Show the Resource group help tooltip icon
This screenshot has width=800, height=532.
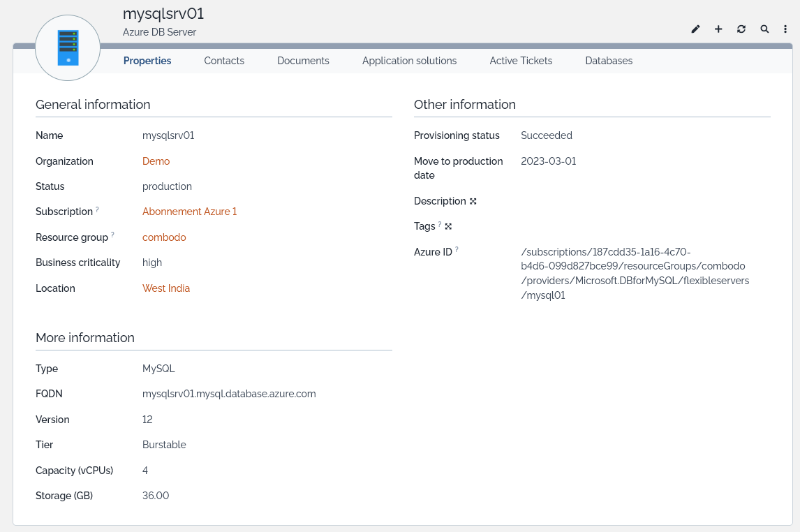pyautogui.click(x=112, y=235)
